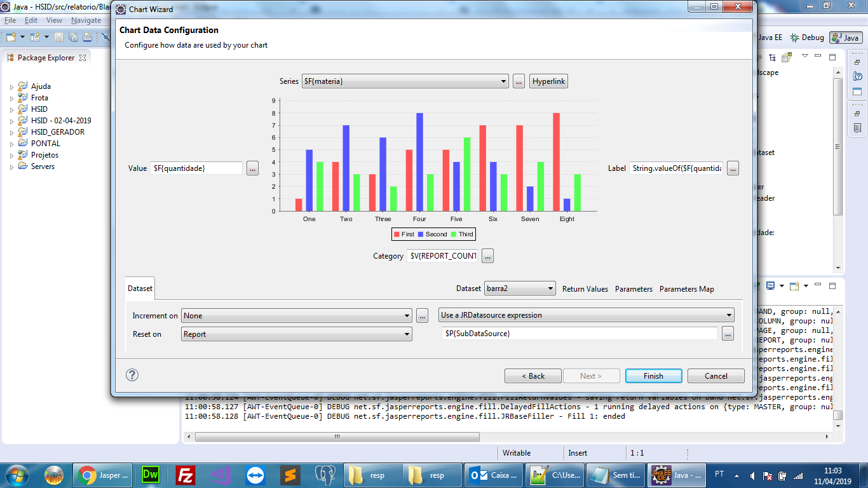Open the Dataset barra2 dropdown
Image resolution: width=868 pixels, height=488 pixels.
click(520, 288)
